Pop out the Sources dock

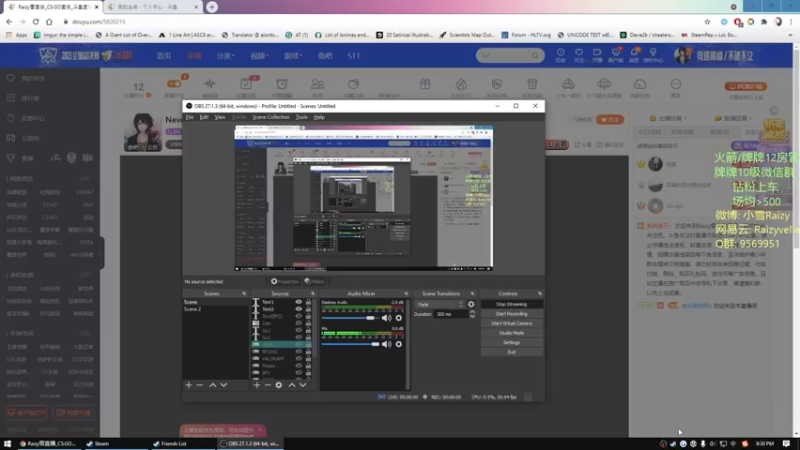pyautogui.click(x=312, y=294)
